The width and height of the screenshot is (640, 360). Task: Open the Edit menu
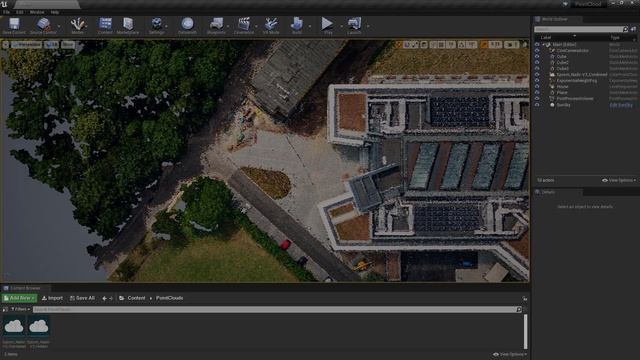click(x=20, y=12)
